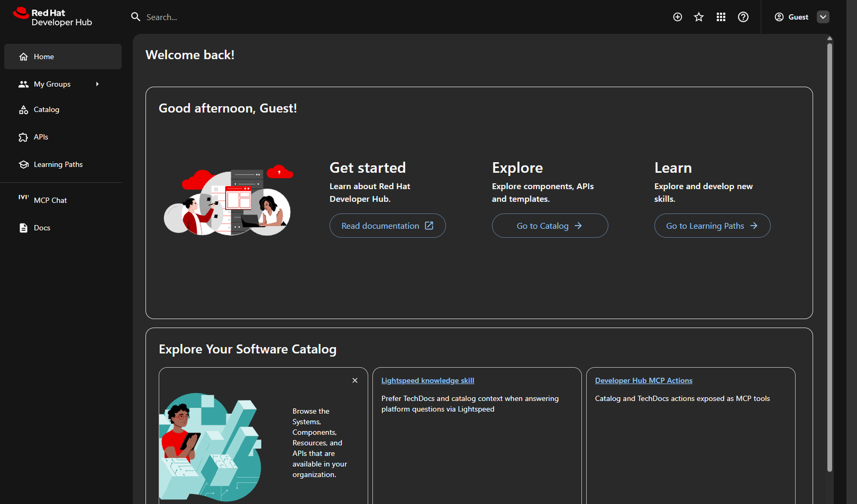Click the APIs puzzle-piece icon
The height and width of the screenshot is (504, 857).
coord(23,137)
